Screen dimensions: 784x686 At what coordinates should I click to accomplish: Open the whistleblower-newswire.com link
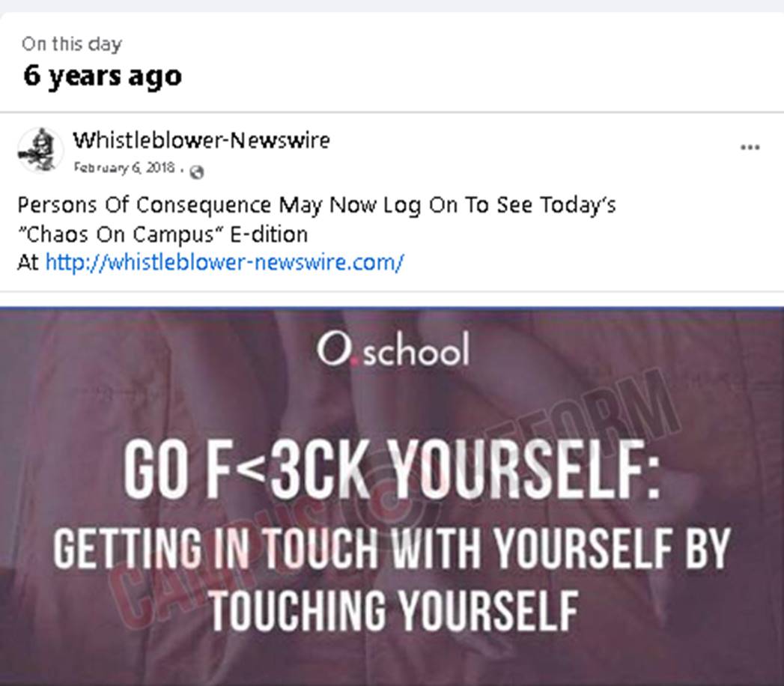225,262
